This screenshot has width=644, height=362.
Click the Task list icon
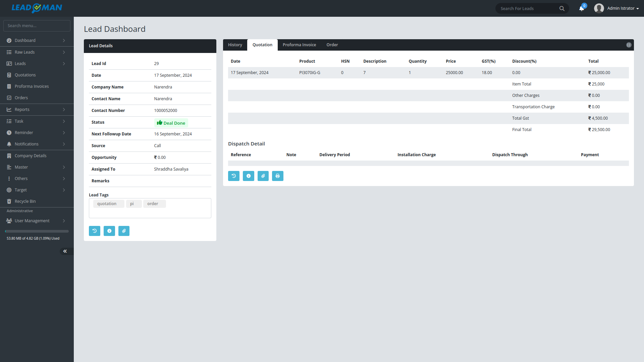tap(9, 121)
